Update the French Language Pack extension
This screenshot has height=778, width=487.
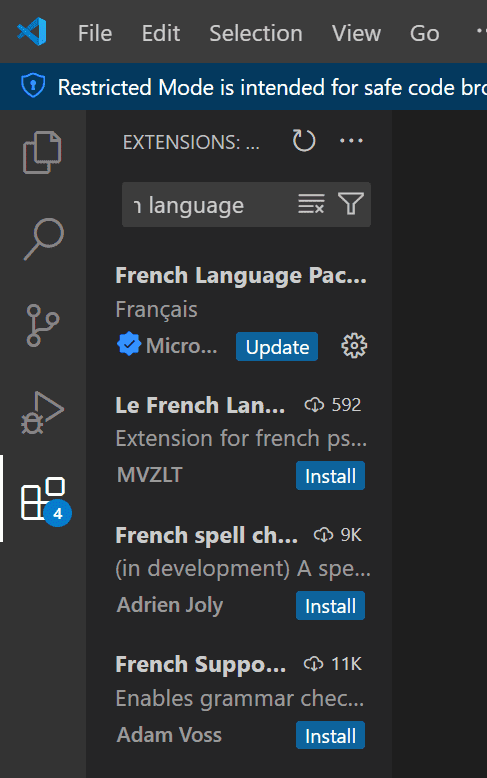click(277, 346)
